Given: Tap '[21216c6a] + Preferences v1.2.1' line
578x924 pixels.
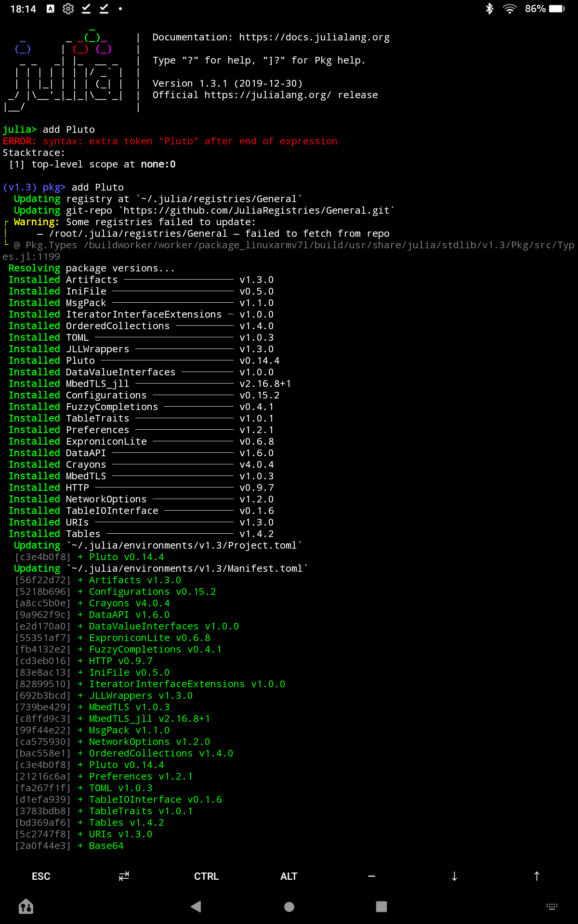Looking at the screenshot, I should pos(104,776).
